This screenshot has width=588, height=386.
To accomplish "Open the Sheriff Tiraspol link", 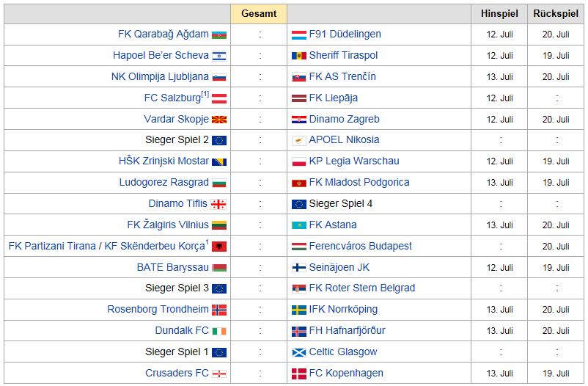I will (x=343, y=55).
